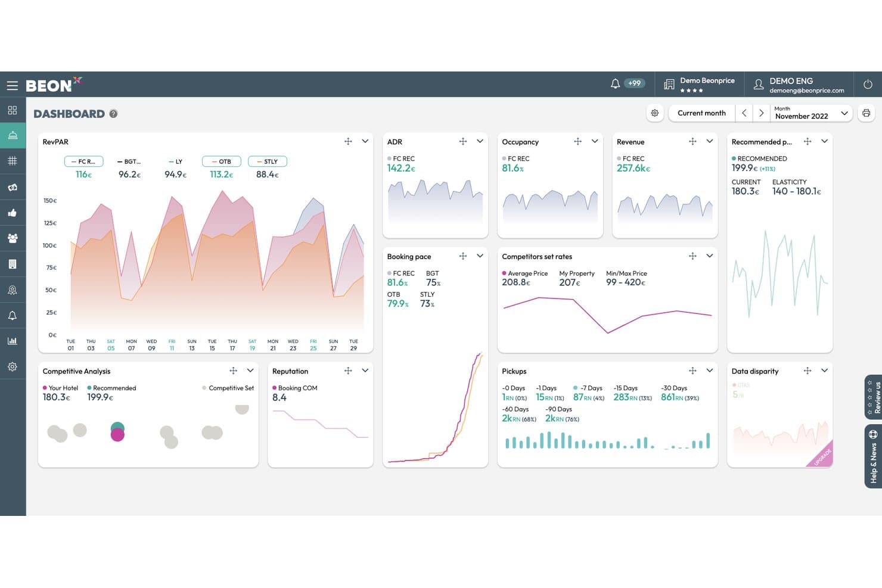
Task: Open the bar chart reports sidebar icon
Action: tap(13, 341)
